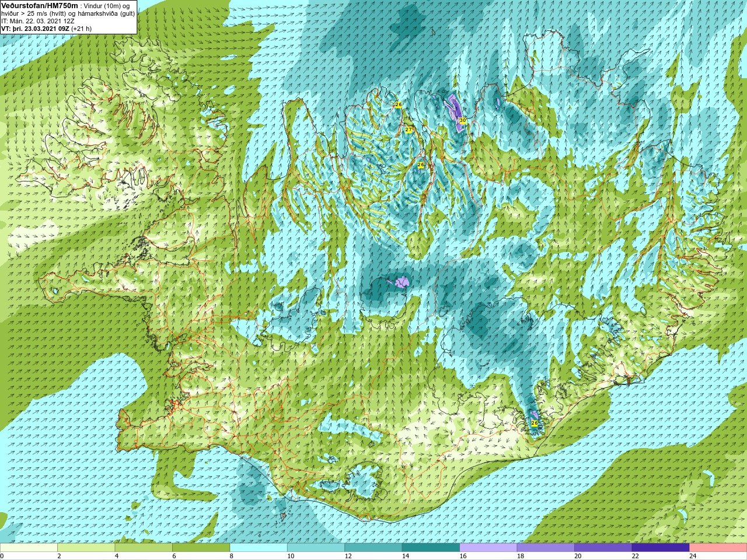
Task: Click the 16–18 m/s lavender legend swatch
Action: click(488, 548)
